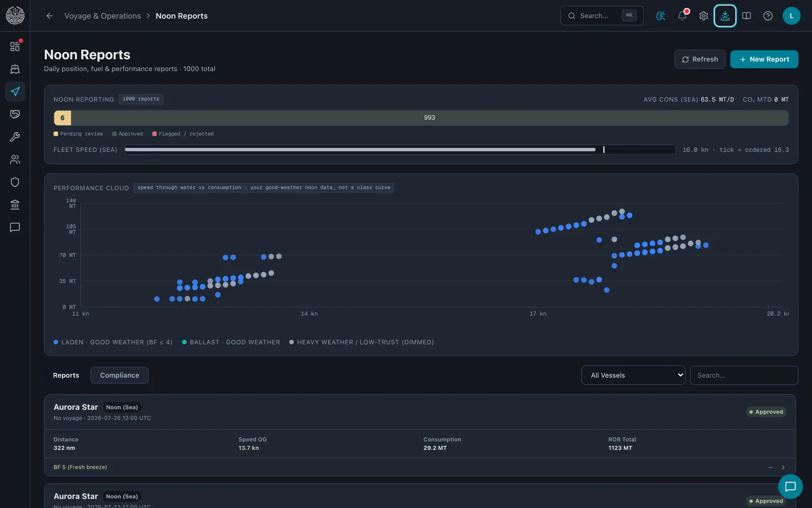Toggle the Laden good weather legend

click(113, 342)
